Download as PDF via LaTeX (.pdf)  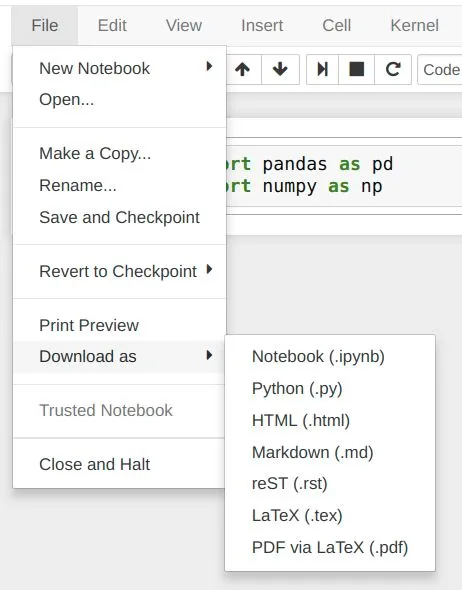[330, 547]
